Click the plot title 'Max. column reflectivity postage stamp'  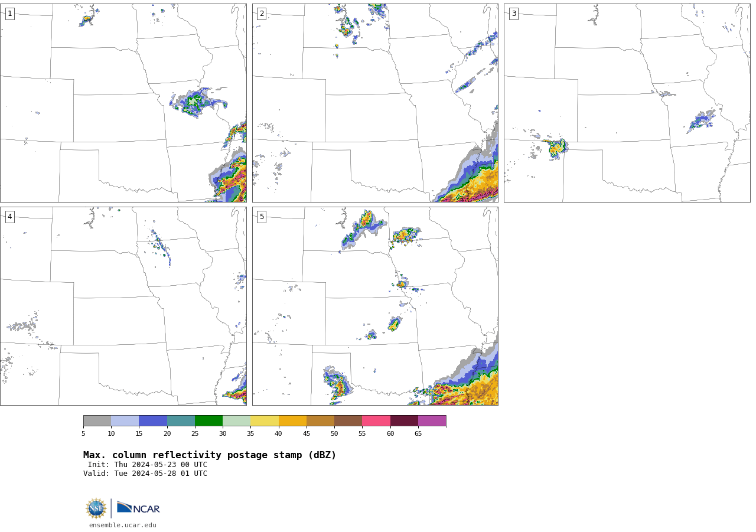[x=210, y=455]
